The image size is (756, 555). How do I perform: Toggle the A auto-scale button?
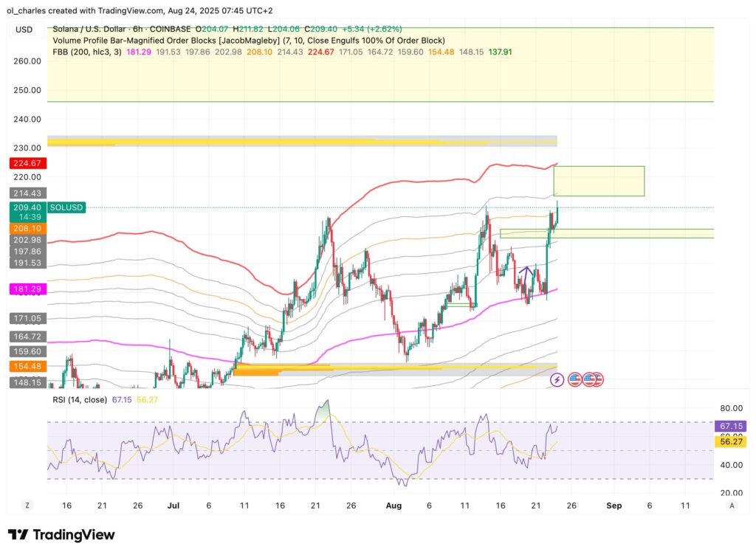[x=732, y=506]
